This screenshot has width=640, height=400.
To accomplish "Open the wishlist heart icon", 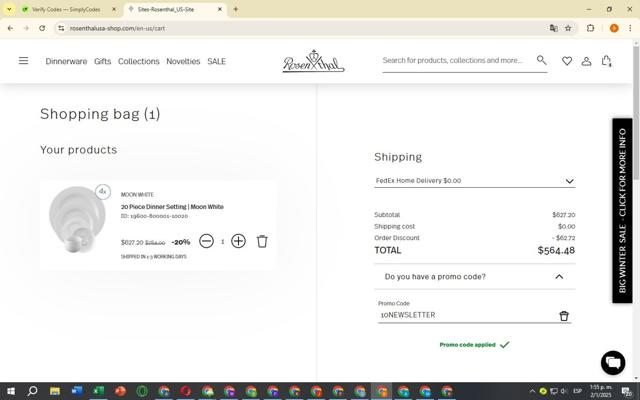I will tap(567, 61).
